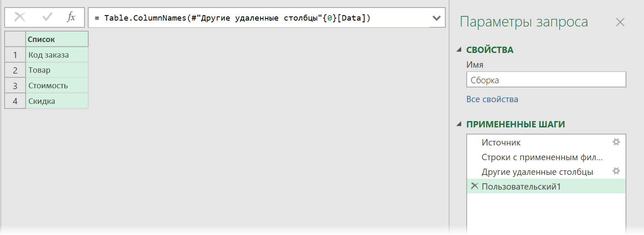The width and height of the screenshot is (644, 235).
Task: Select the Пользовательский1 step
Action: pos(546,186)
